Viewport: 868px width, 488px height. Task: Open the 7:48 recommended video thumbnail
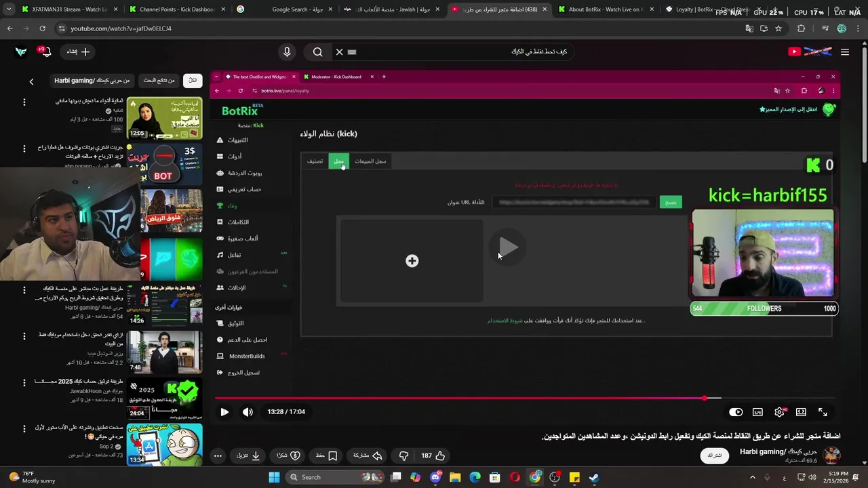pos(164,351)
